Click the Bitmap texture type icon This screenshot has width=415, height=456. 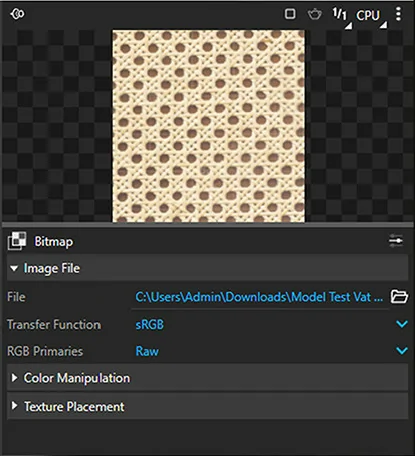[x=17, y=241]
